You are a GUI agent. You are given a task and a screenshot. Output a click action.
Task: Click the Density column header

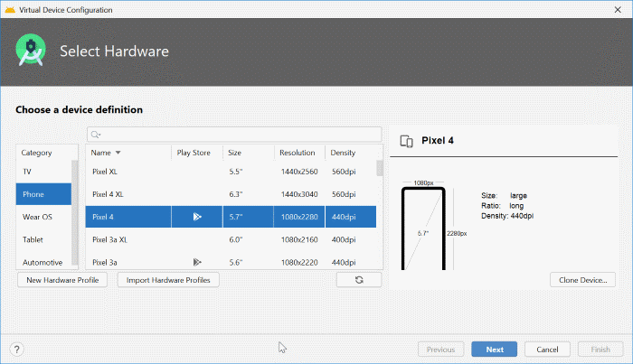click(x=351, y=153)
